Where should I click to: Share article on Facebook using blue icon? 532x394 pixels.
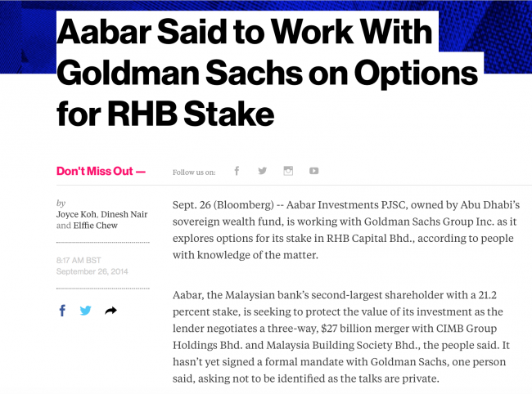62,311
